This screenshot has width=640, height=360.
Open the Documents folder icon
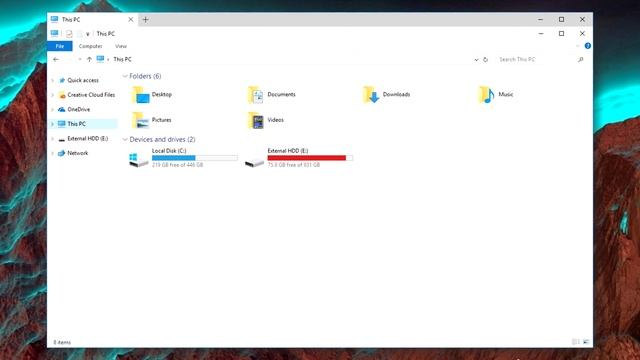tap(256, 95)
